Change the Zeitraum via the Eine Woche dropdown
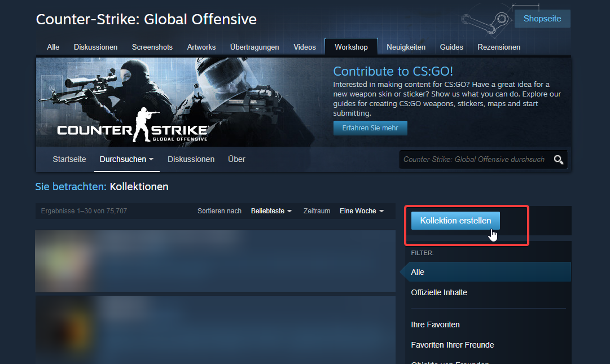This screenshot has height=364, width=610. click(361, 210)
